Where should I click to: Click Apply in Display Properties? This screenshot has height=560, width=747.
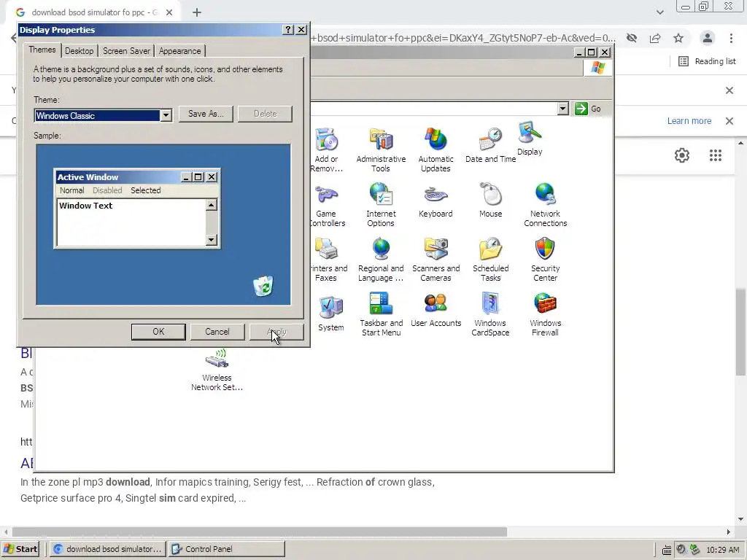coord(276,332)
